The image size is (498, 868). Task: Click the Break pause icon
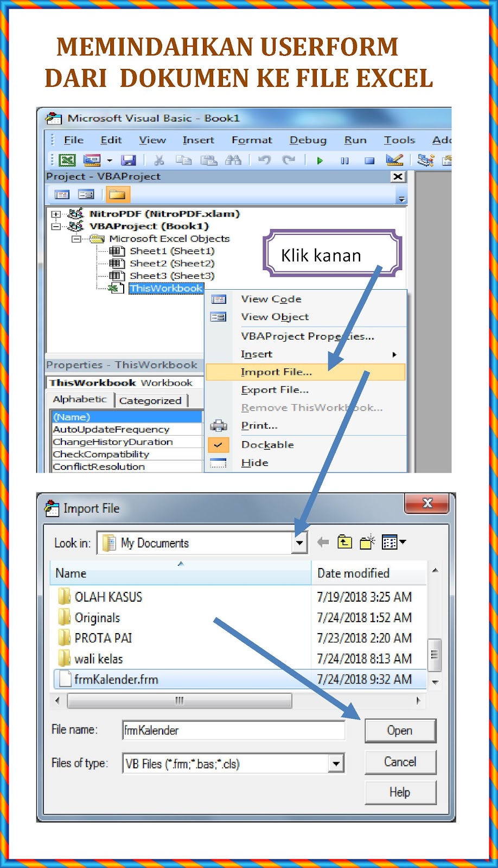click(344, 161)
